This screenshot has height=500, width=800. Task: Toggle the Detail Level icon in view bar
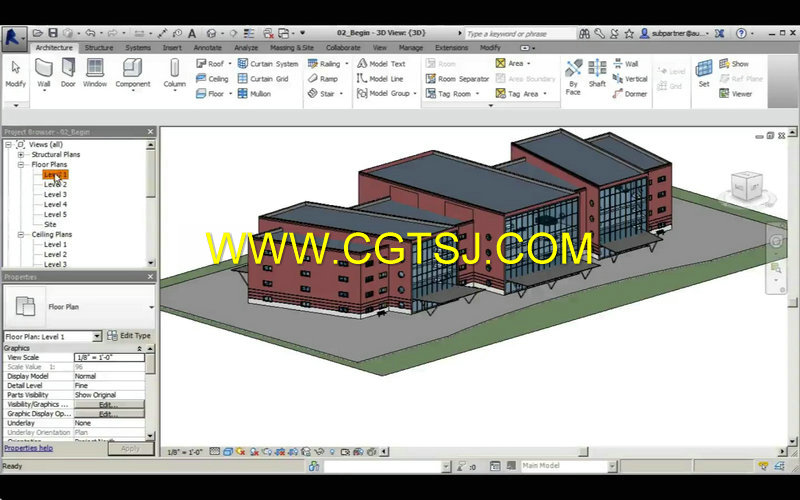click(215, 452)
